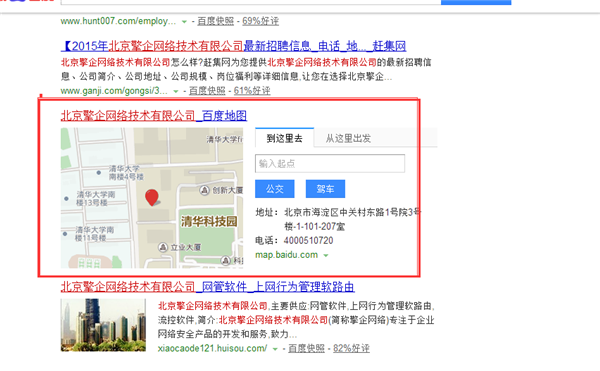Click the city skyline thumbnail image

(x=103, y=325)
